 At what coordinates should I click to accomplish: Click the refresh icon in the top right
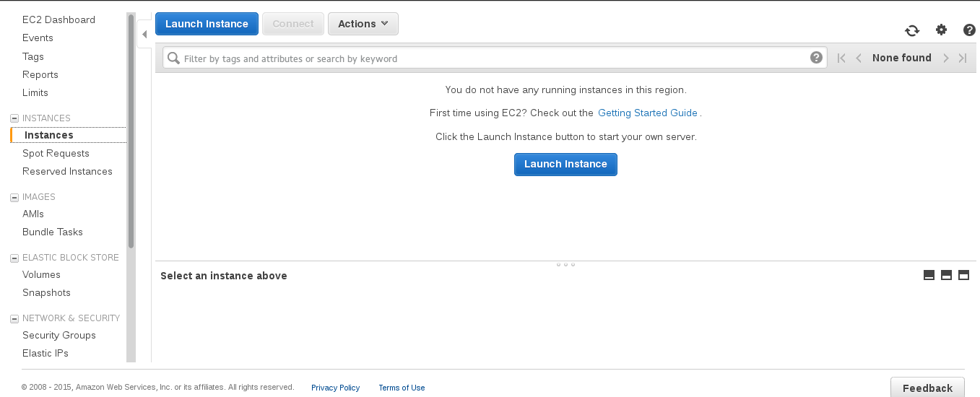[x=912, y=30]
